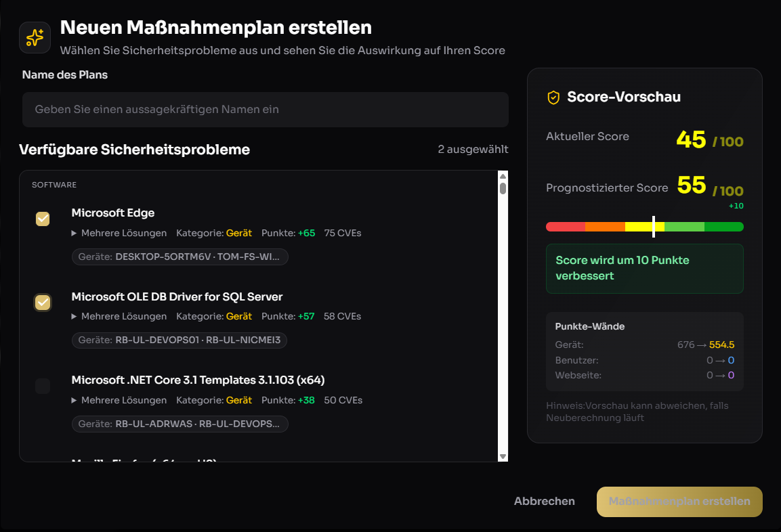
Task: Click the Gerät value 554.5
Action: click(x=721, y=345)
